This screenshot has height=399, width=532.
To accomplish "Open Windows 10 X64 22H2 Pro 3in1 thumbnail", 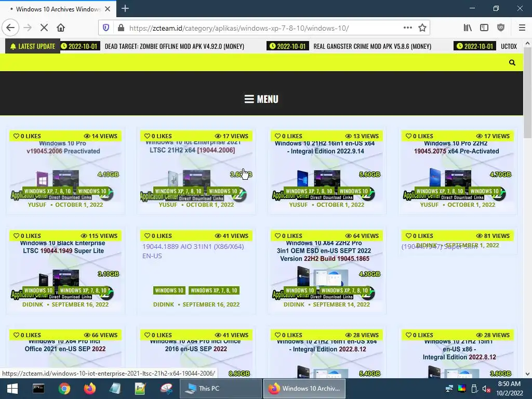I will click(327, 267).
